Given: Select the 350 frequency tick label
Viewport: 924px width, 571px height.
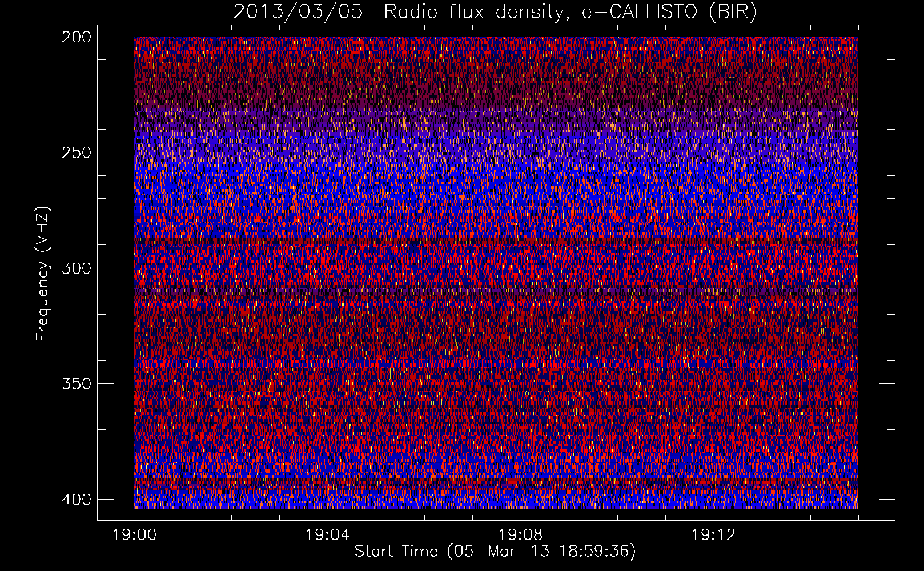Looking at the screenshot, I should click(77, 384).
